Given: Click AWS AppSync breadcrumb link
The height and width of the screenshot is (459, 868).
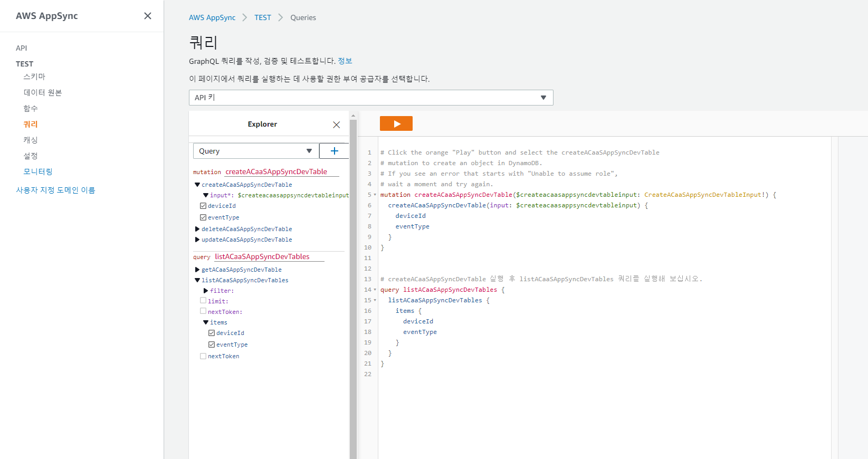Looking at the screenshot, I should [212, 17].
